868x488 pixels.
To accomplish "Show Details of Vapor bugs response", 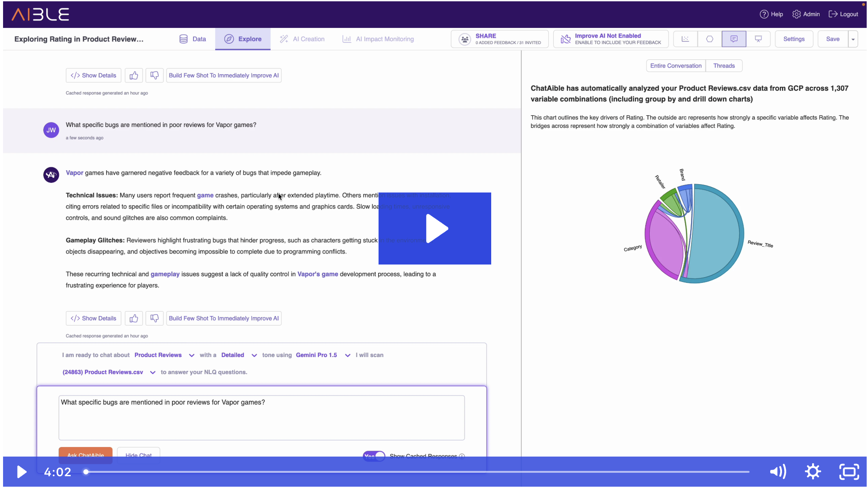I will (x=93, y=318).
